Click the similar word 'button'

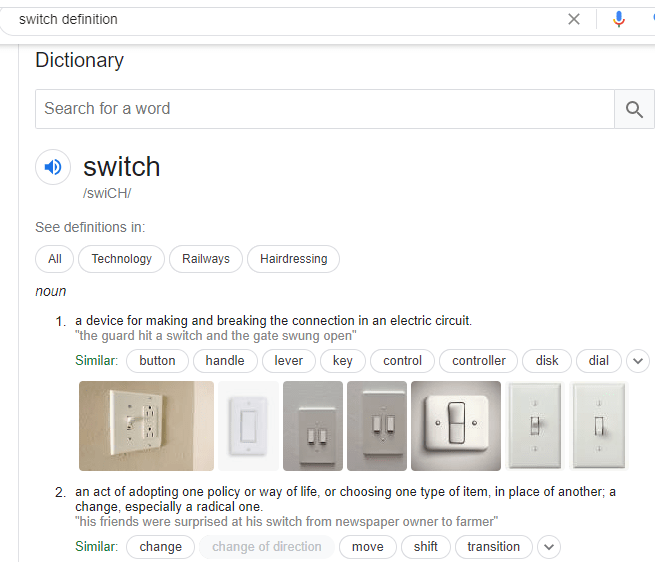[x=157, y=361]
